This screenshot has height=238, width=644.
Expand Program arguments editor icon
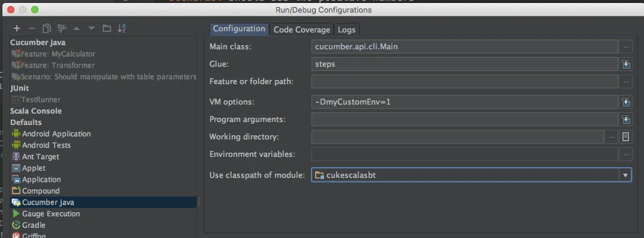pyautogui.click(x=625, y=119)
